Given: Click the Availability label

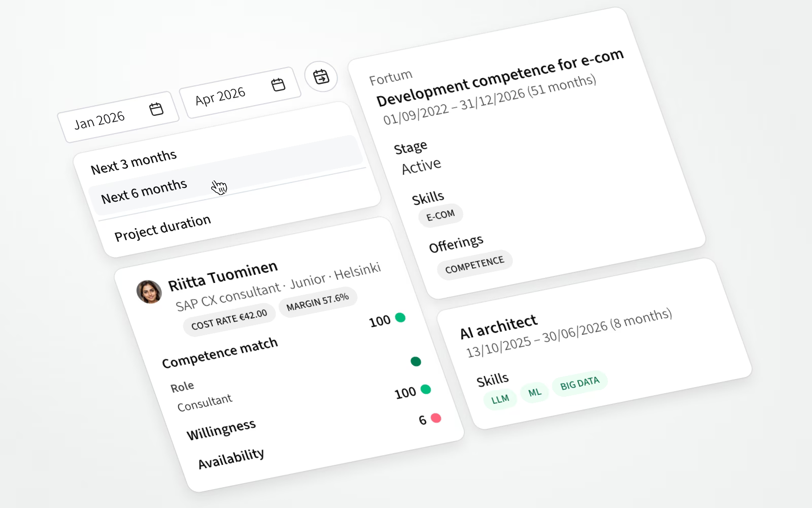Looking at the screenshot, I should [x=231, y=459].
